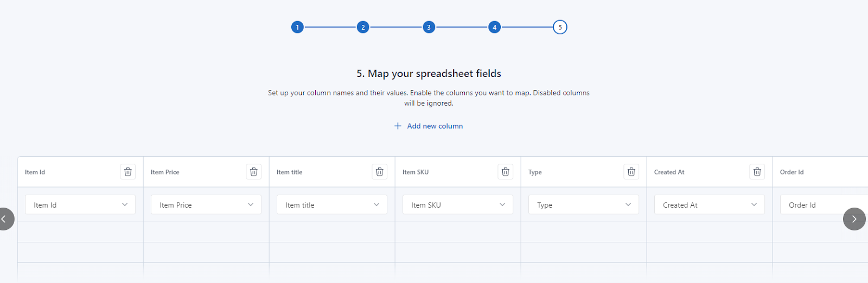The image size is (868, 283).
Task: Expand the Item SKU mapping dropdown
Action: pyautogui.click(x=458, y=205)
